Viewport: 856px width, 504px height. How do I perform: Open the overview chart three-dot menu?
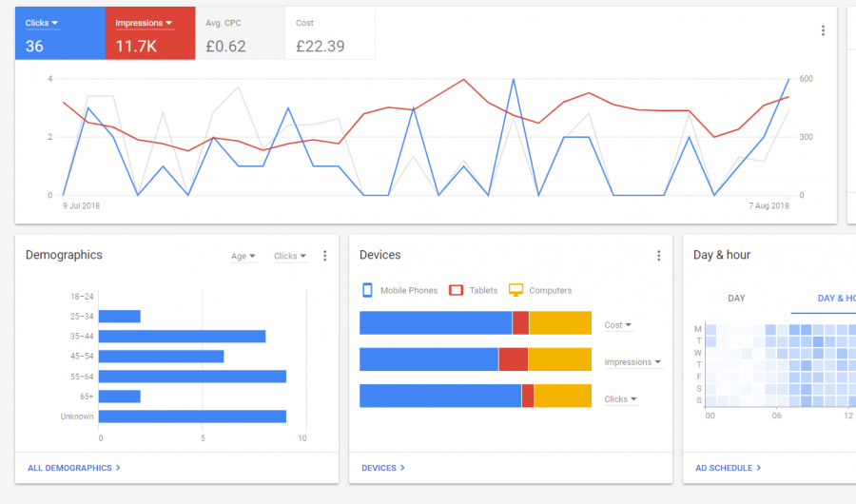(x=823, y=30)
